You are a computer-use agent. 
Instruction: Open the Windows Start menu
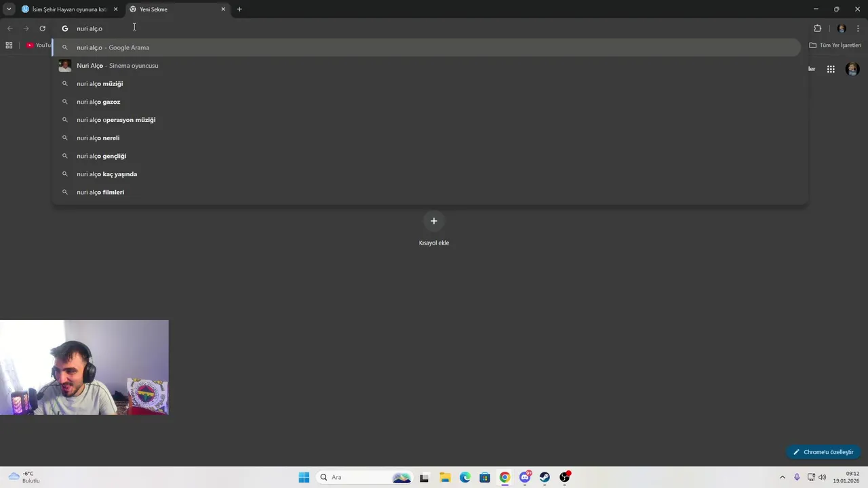click(304, 477)
